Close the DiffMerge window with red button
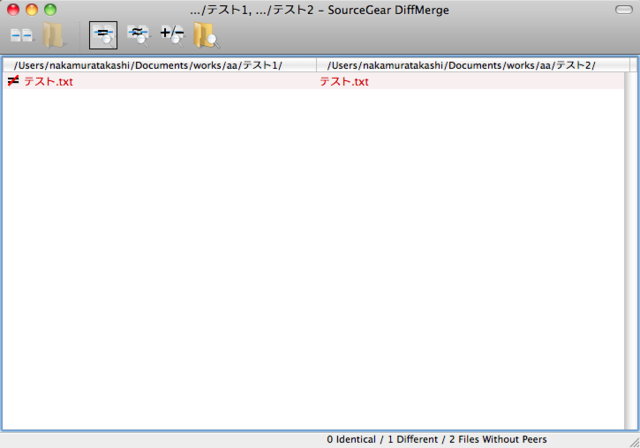The width and height of the screenshot is (640, 448). click(x=13, y=10)
